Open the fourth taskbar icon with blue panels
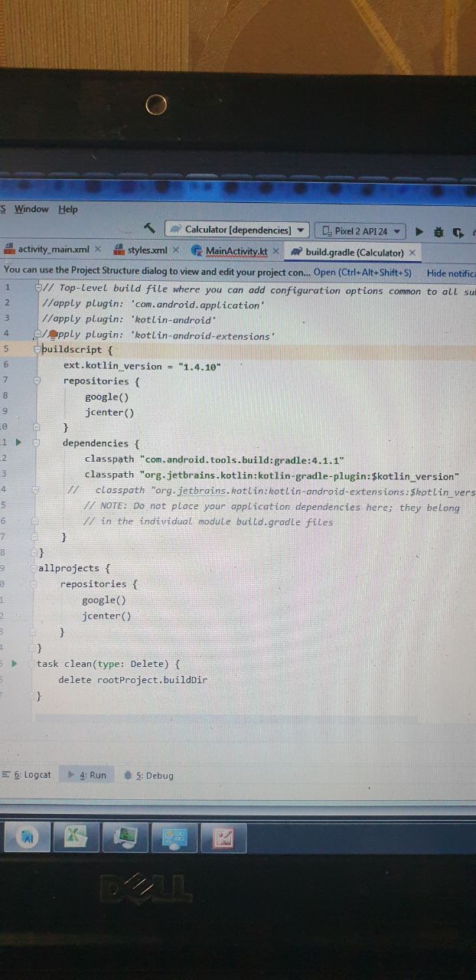The image size is (476, 980). click(174, 838)
